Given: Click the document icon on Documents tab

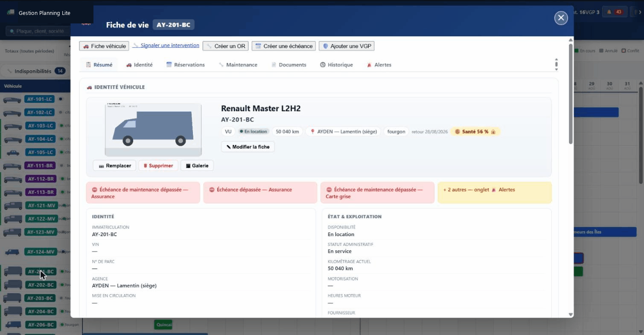Looking at the screenshot, I should (274, 65).
